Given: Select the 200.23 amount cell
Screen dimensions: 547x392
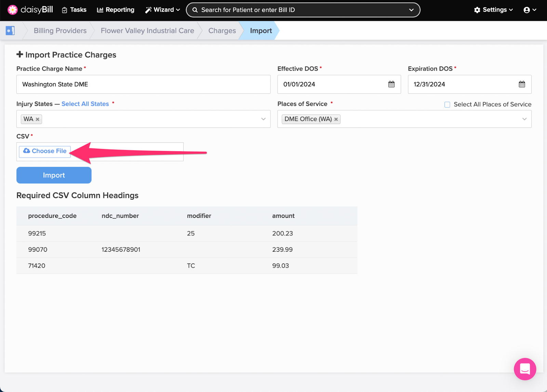Looking at the screenshot, I should click(x=283, y=234).
